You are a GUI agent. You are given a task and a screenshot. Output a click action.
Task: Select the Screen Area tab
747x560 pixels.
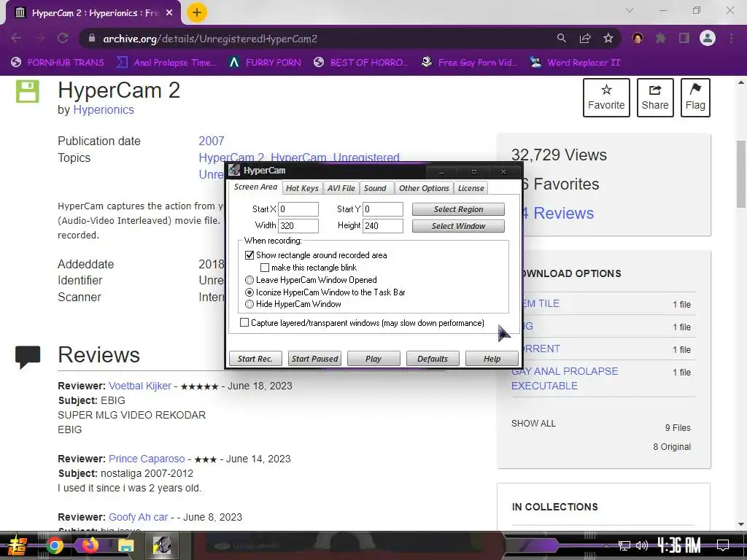click(255, 187)
